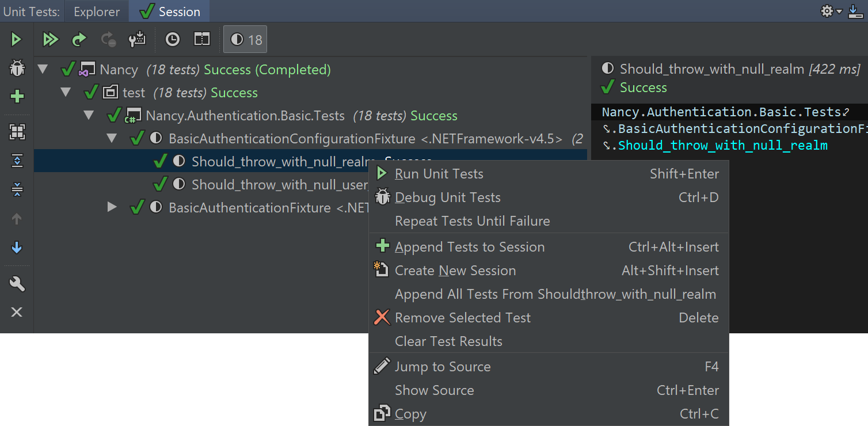Click the hide panel download-arrow icon
The image size is (868, 426).
pyautogui.click(x=855, y=11)
